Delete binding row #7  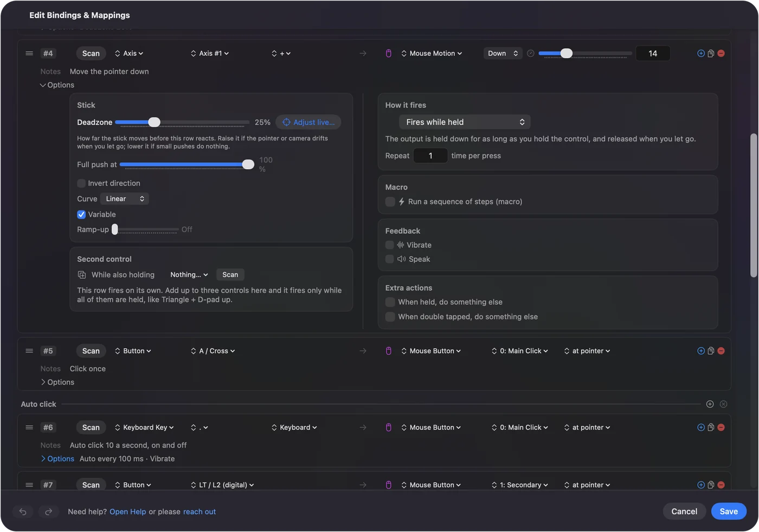[721, 485]
